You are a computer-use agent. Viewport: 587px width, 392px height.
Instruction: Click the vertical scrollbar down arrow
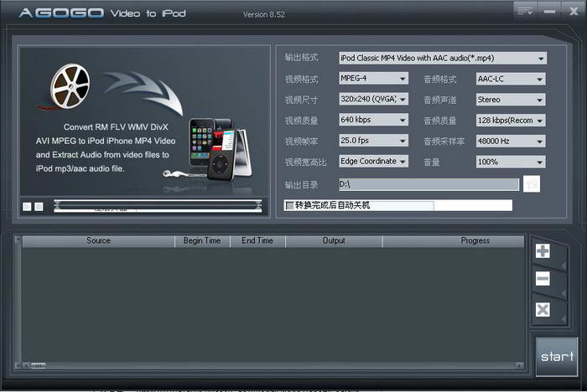(18, 365)
